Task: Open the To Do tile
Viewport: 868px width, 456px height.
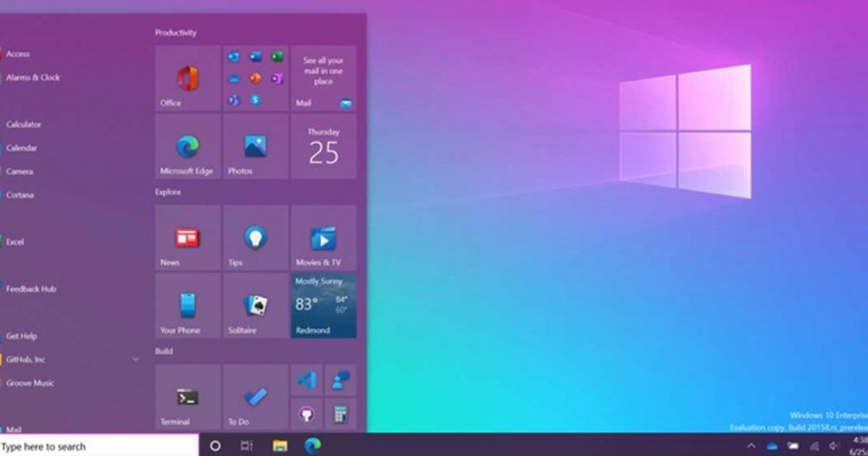Action: click(255, 397)
